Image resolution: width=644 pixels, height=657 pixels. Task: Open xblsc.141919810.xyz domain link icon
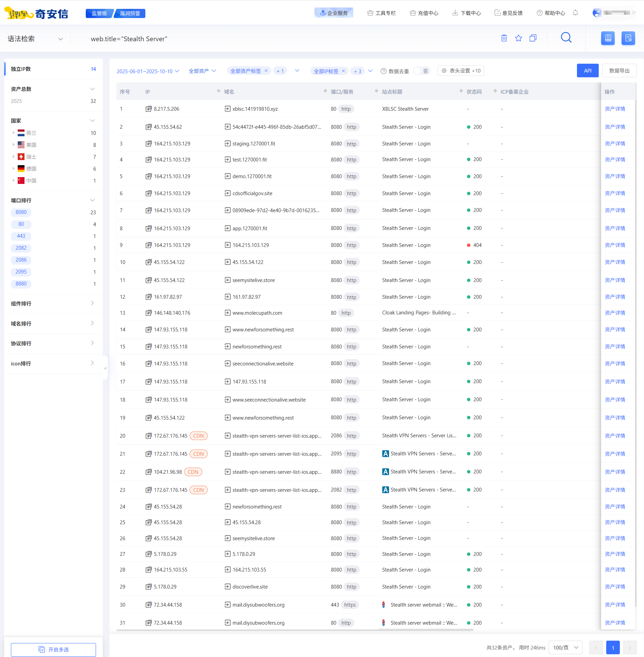click(227, 109)
